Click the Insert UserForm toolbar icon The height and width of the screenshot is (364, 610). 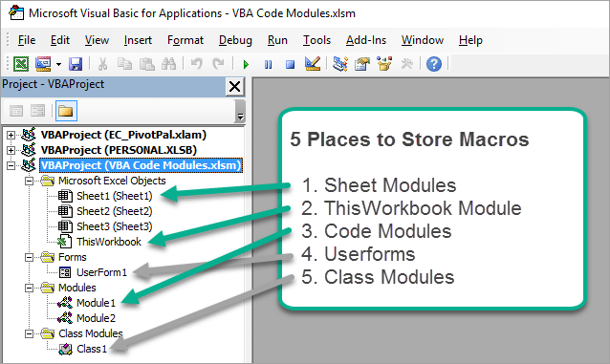(43, 64)
